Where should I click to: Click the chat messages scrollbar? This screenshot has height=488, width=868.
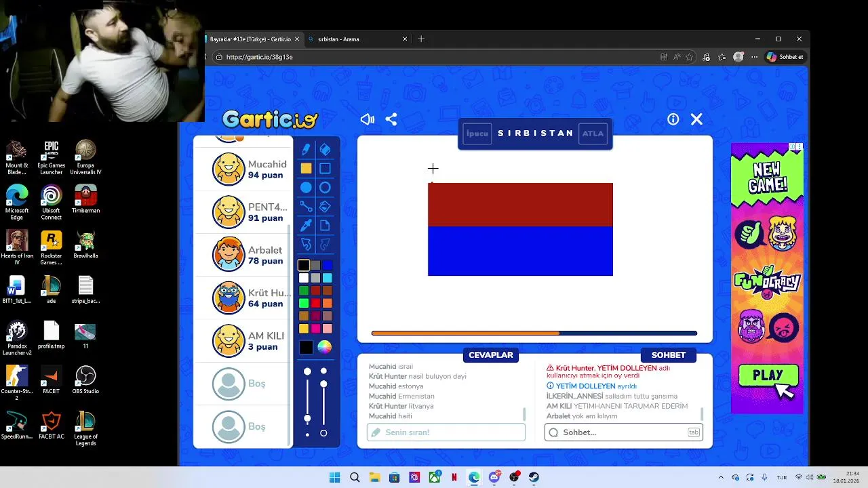[x=702, y=414]
